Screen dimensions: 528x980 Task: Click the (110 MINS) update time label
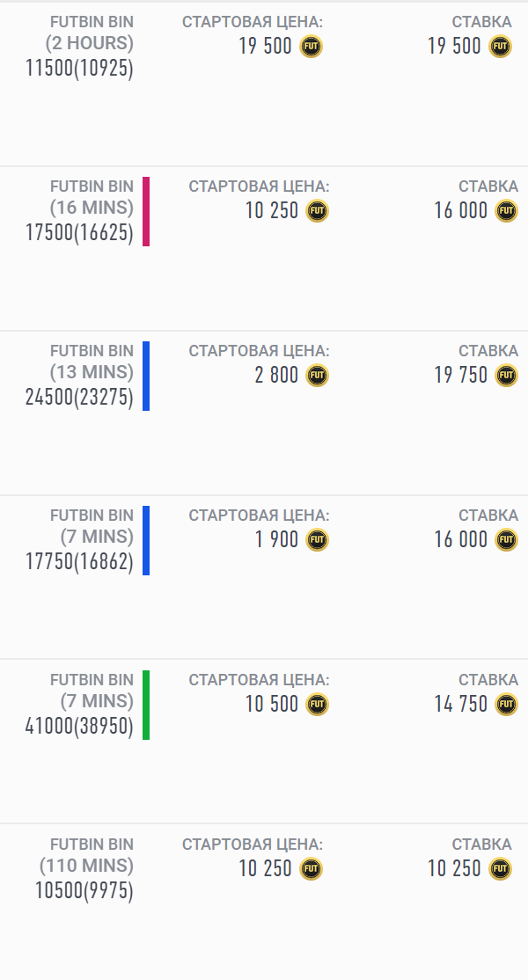[x=86, y=866]
